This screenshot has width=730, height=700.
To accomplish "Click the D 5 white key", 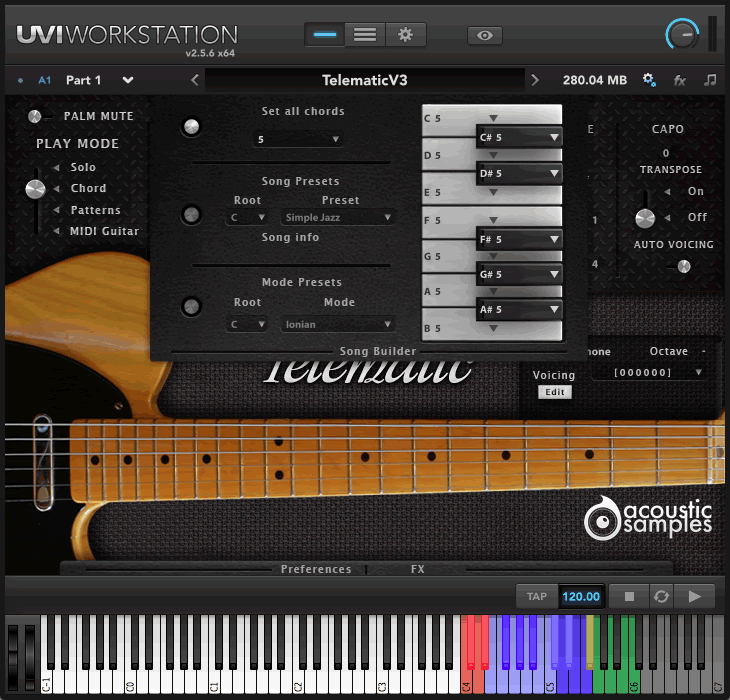I will (x=448, y=155).
